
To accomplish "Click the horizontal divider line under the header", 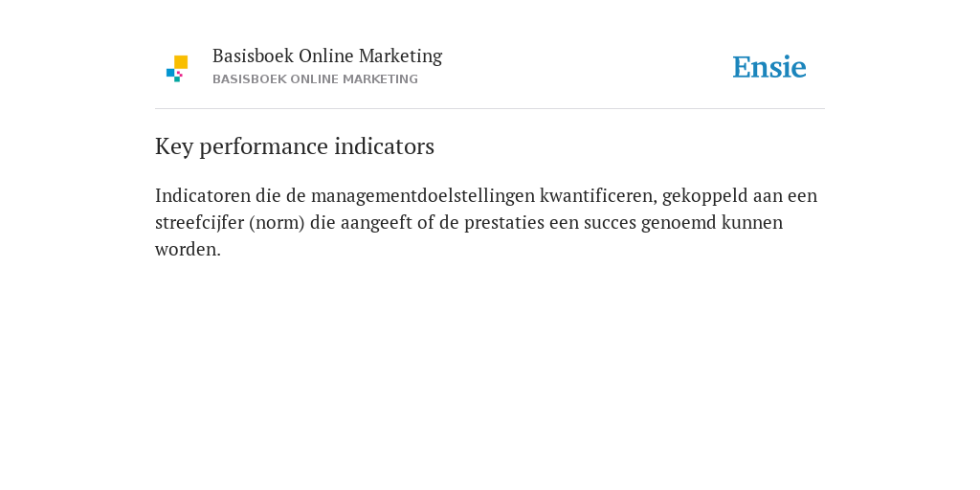I will (x=490, y=109).
